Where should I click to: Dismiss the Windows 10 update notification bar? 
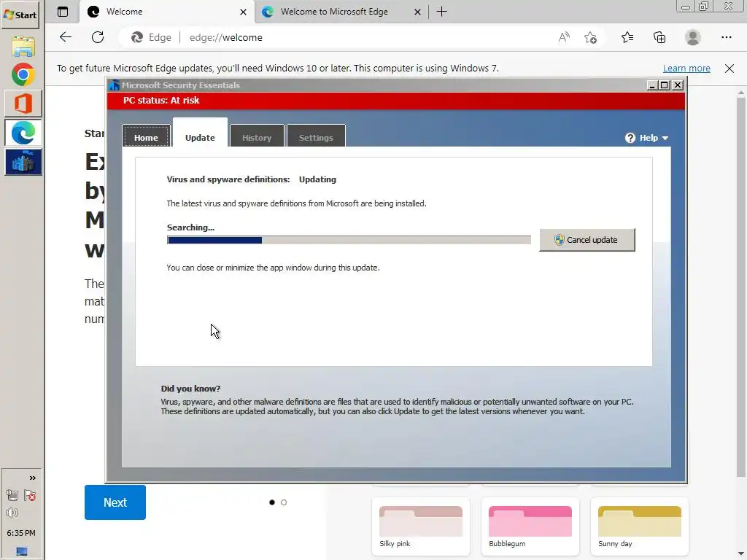(x=729, y=68)
